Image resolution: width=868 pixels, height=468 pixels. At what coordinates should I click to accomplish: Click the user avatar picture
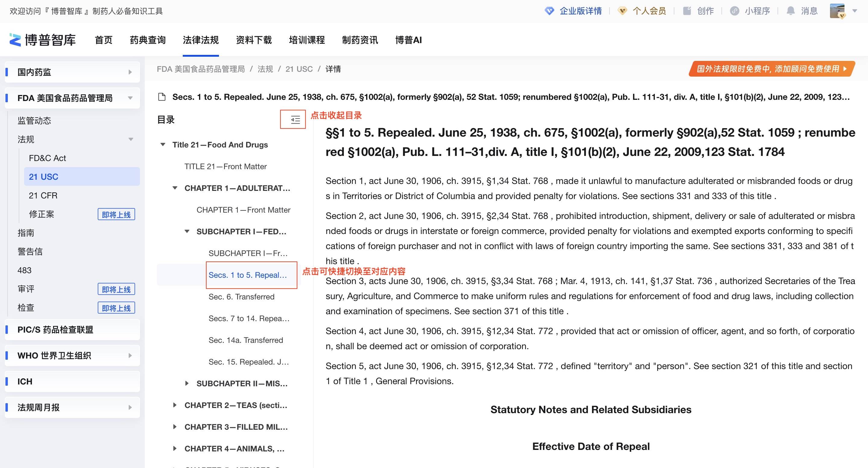click(x=837, y=11)
